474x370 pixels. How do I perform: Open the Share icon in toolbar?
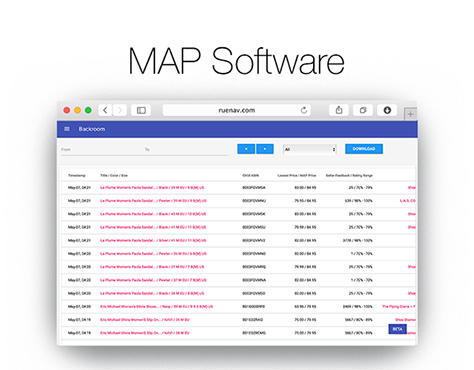tap(339, 110)
